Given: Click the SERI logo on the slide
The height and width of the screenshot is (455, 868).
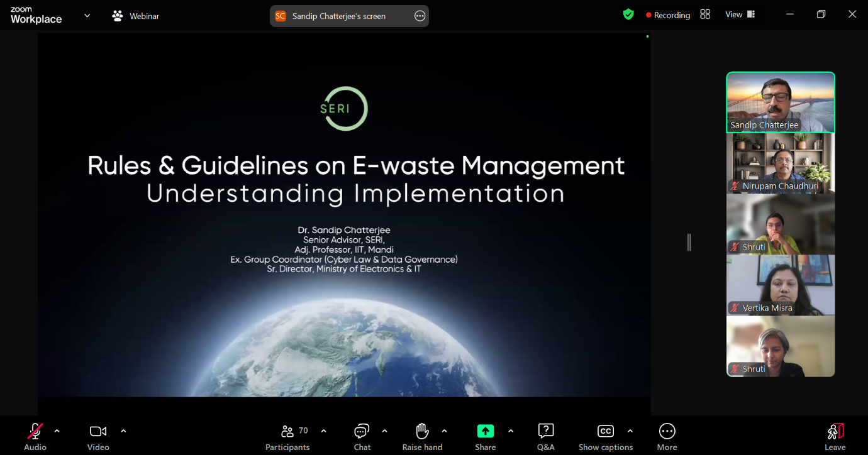Looking at the screenshot, I should [343, 109].
